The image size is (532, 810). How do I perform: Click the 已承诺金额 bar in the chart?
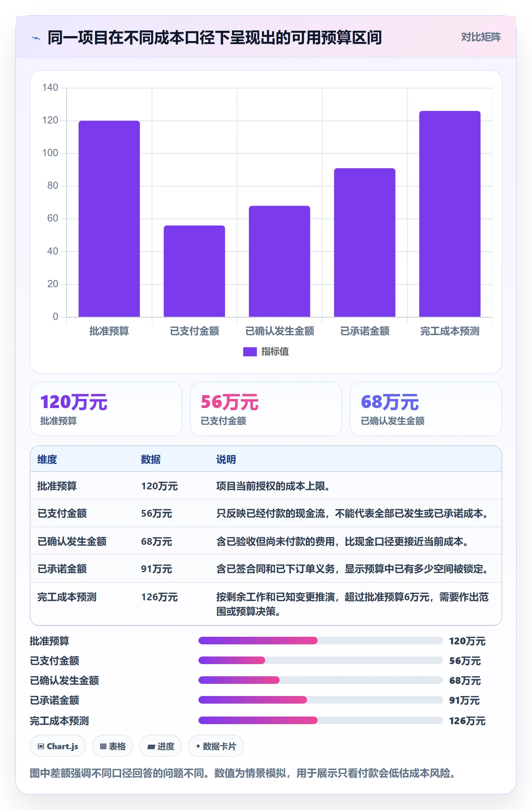tap(364, 242)
